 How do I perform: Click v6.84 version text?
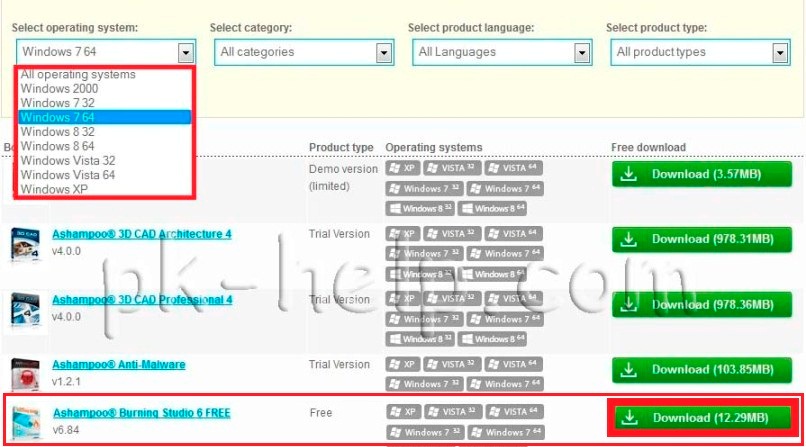point(66,430)
